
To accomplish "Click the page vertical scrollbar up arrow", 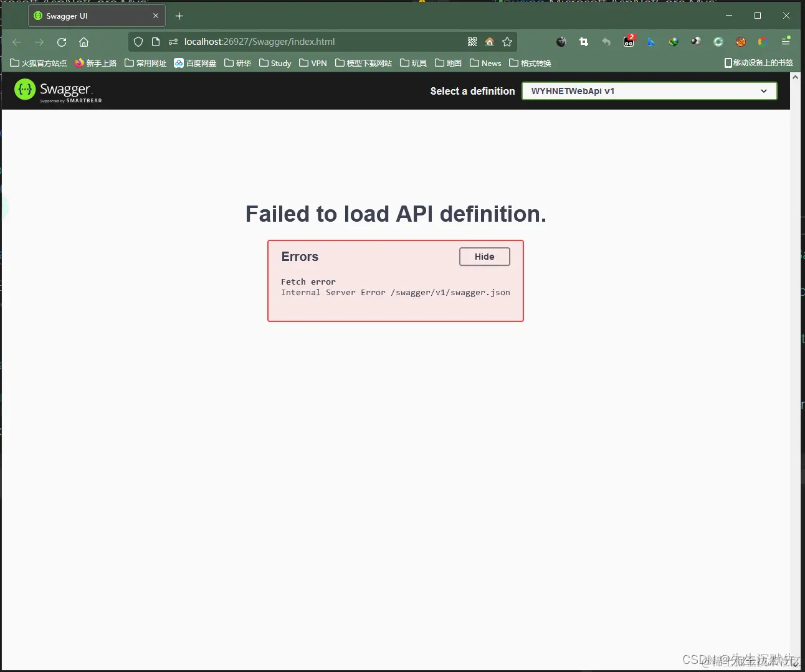I will click(x=795, y=78).
